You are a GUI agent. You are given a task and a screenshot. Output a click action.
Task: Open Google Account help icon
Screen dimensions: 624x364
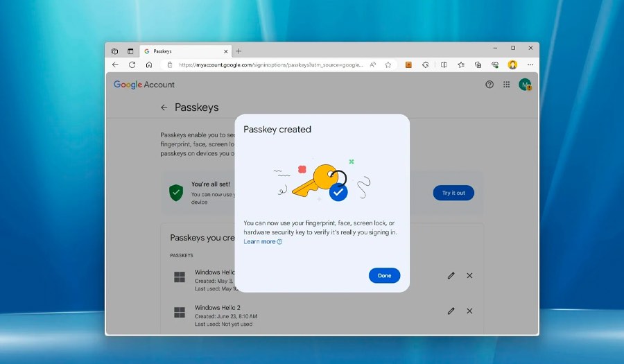[489, 85]
